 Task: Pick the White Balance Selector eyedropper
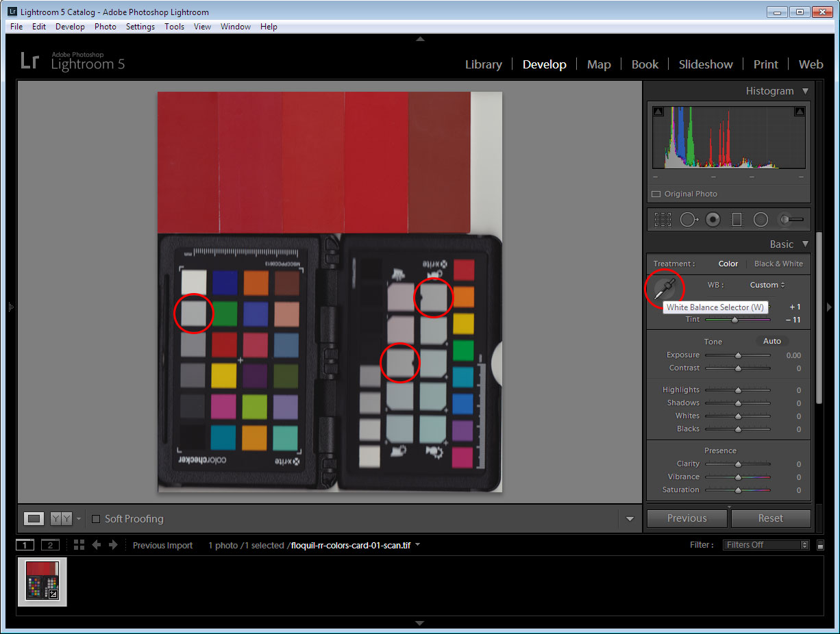point(665,290)
